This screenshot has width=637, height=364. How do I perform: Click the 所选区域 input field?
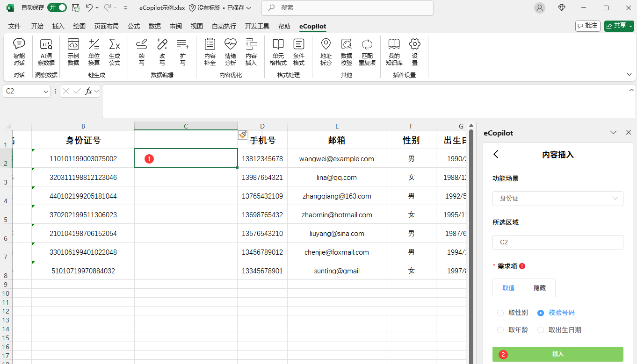pyautogui.click(x=557, y=243)
